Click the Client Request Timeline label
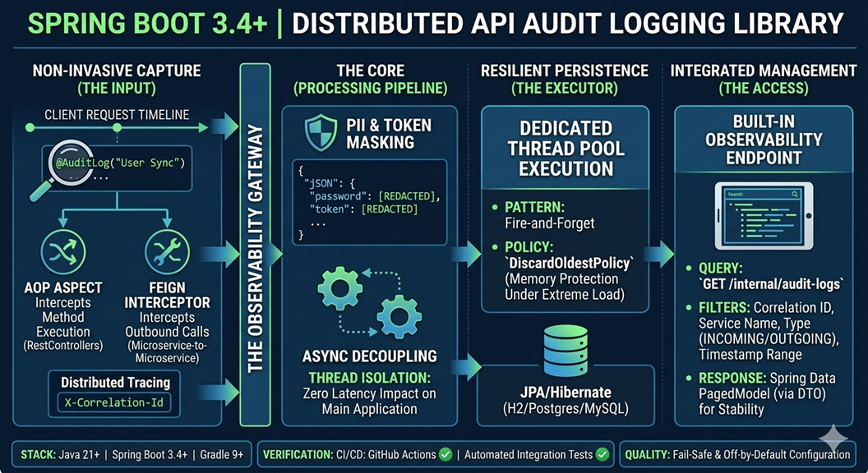Viewport: 868px width, 473px height. (x=117, y=114)
